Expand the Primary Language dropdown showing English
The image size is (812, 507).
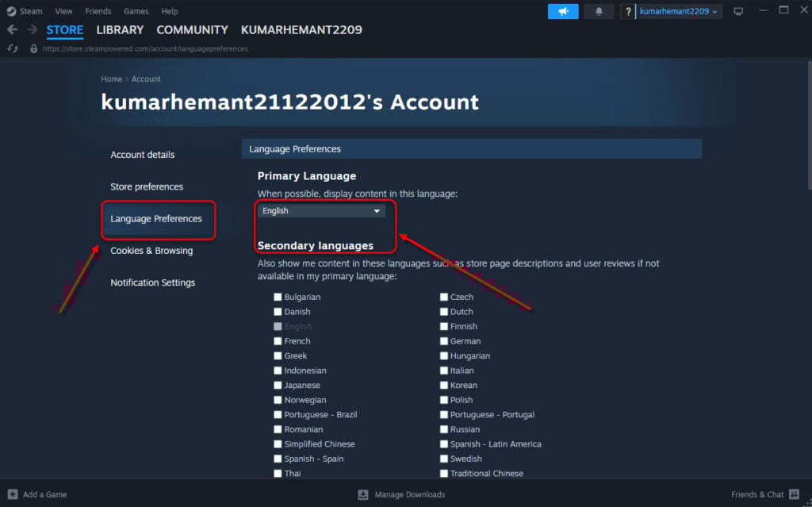(x=321, y=210)
